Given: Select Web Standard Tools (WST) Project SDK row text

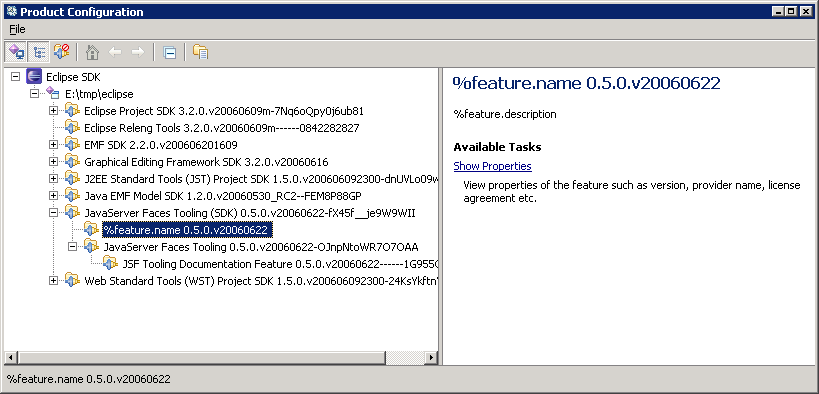Looking at the screenshot, I should (x=261, y=281).
